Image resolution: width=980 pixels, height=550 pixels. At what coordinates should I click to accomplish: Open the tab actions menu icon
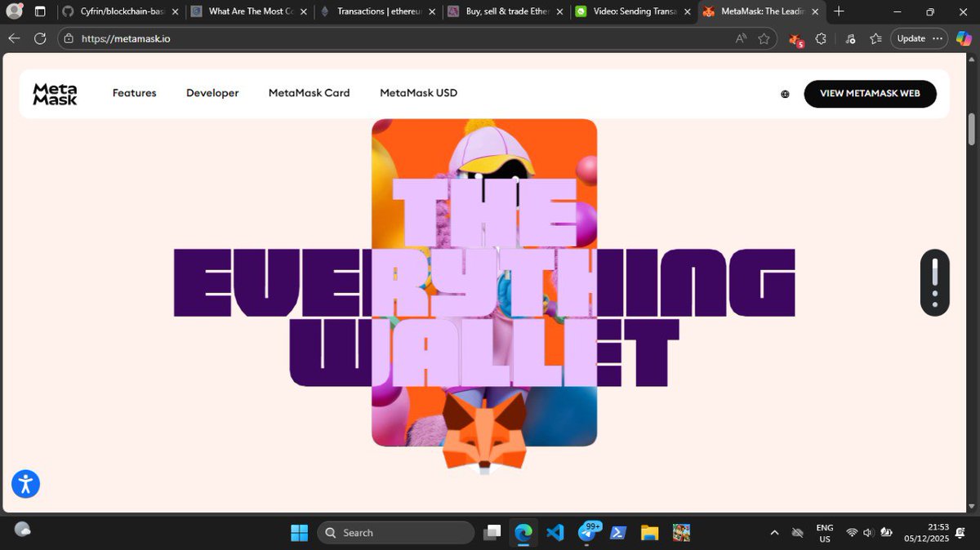(40, 11)
